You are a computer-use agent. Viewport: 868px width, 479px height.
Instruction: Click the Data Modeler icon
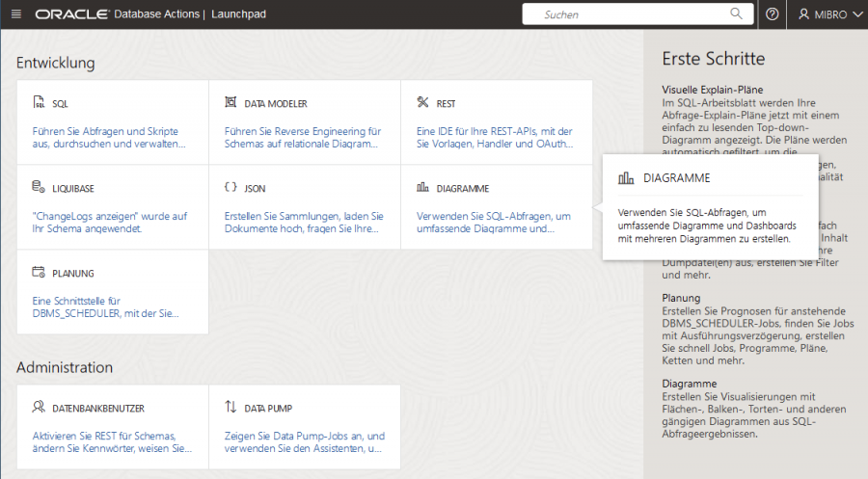[x=231, y=103]
